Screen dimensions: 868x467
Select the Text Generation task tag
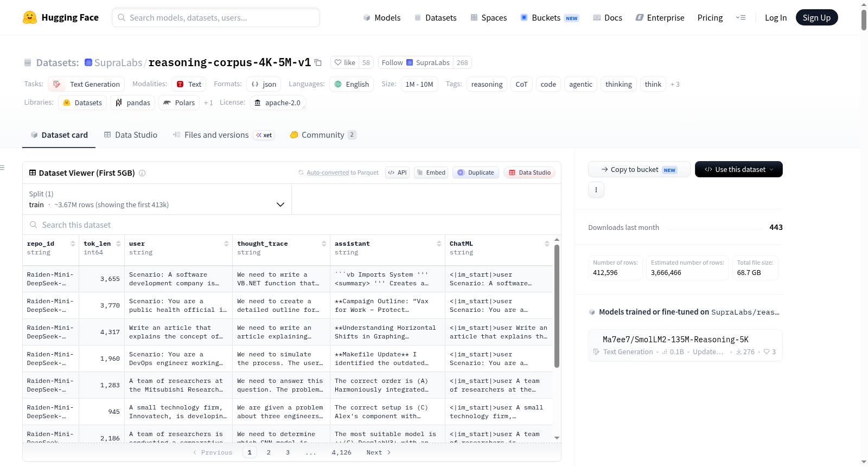tap(86, 84)
